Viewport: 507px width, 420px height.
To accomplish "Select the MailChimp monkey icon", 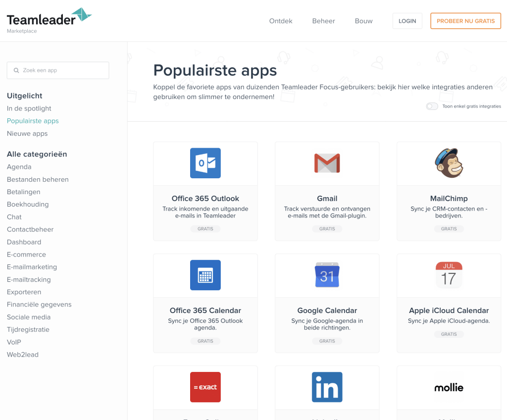I will click(449, 163).
